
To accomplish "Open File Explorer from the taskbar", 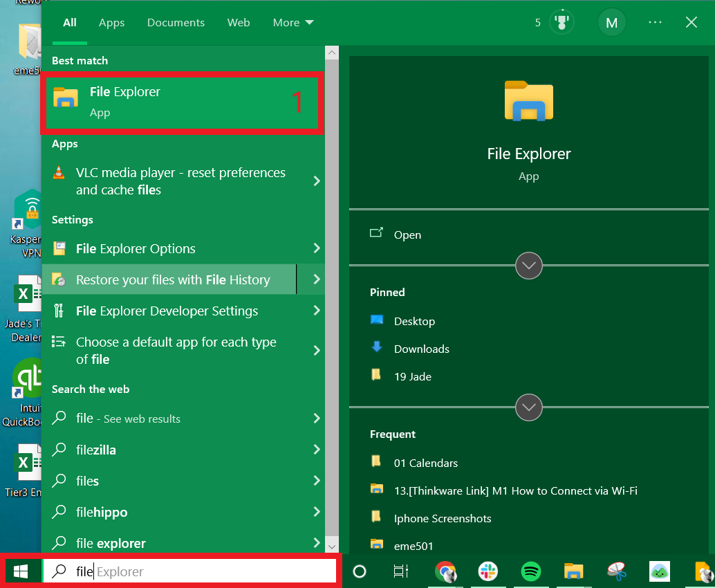I will coord(574,571).
